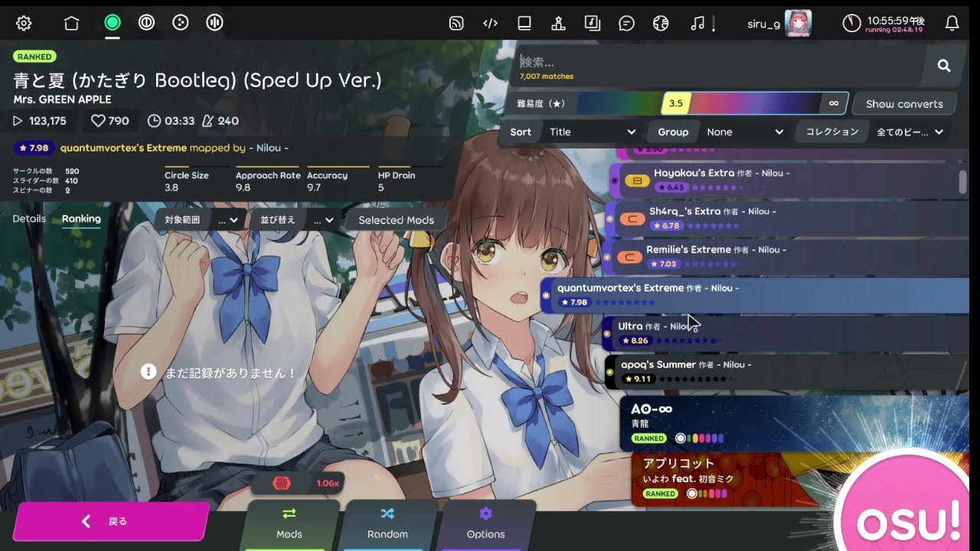Open the Group dropdown showing None
This screenshot has width=980, height=551.
[745, 132]
